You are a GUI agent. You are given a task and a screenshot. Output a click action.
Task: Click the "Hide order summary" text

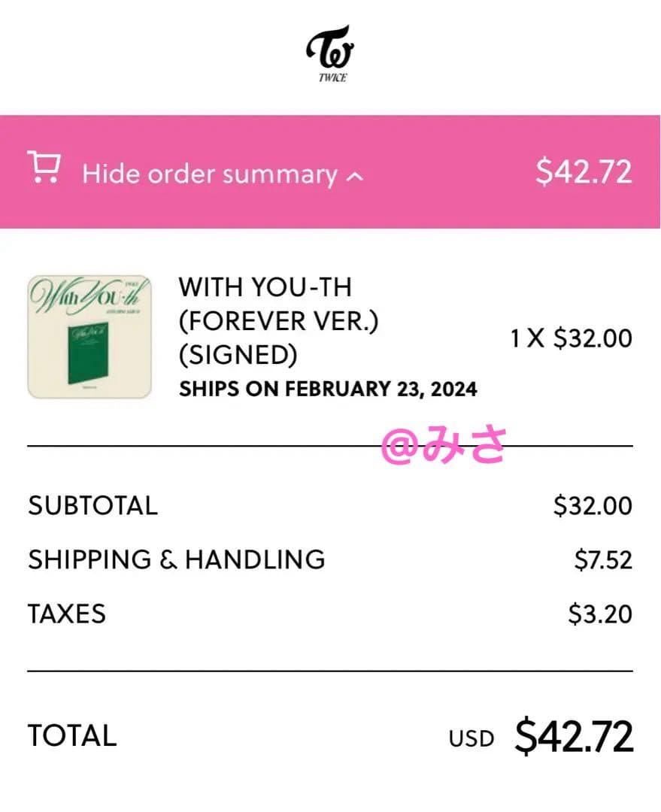click(x=210, y=174)
